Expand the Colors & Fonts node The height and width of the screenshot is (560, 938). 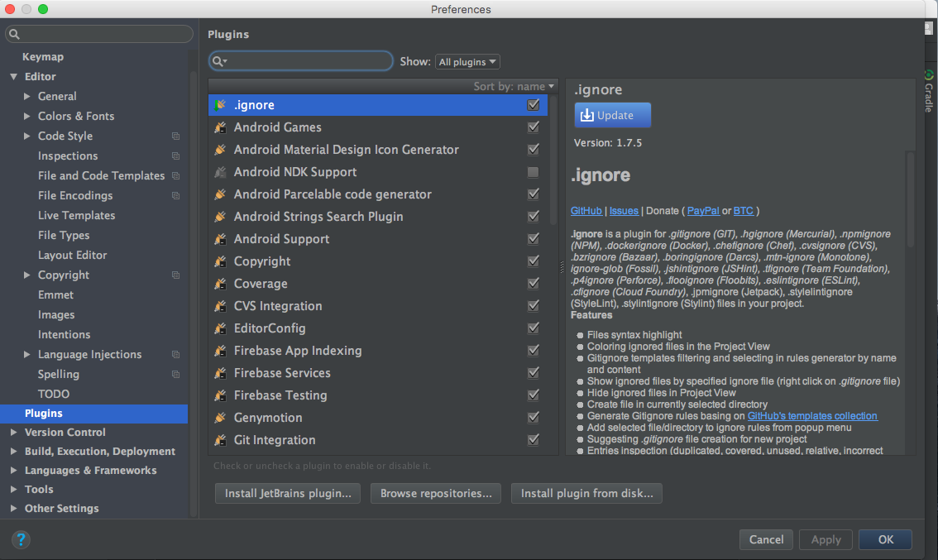pos(27,116)
